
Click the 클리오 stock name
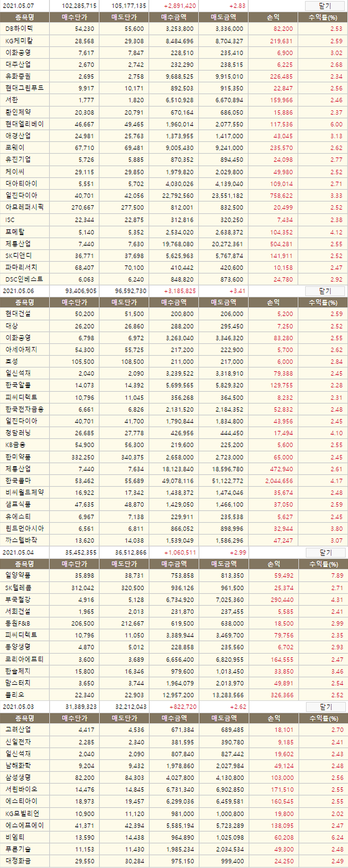14,695
